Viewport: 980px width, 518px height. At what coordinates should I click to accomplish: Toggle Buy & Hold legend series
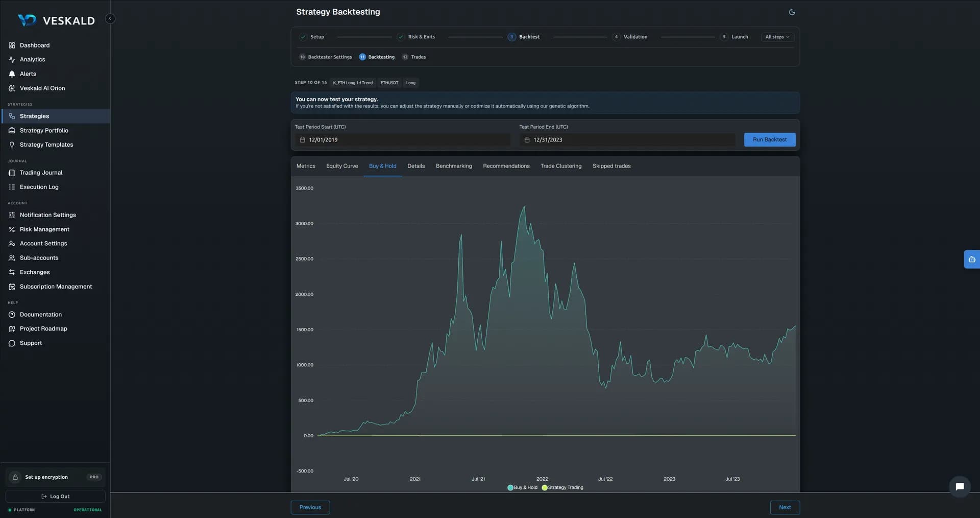click(x=522, y=488)
